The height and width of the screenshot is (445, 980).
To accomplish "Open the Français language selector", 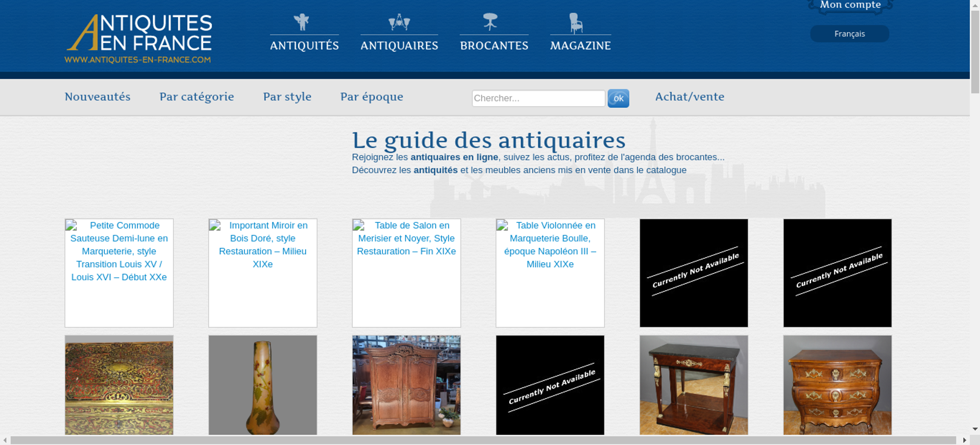I will click(x=849, y=34).
